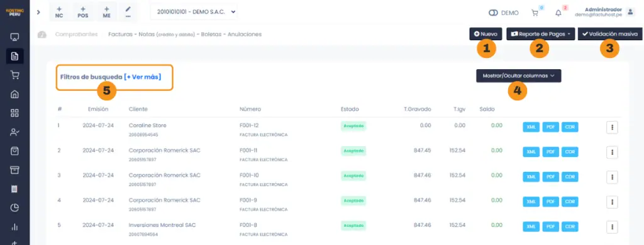This screenshot has width=644, height=245.
Task: Open the grid modules sidebar icon
Action: 14,113
